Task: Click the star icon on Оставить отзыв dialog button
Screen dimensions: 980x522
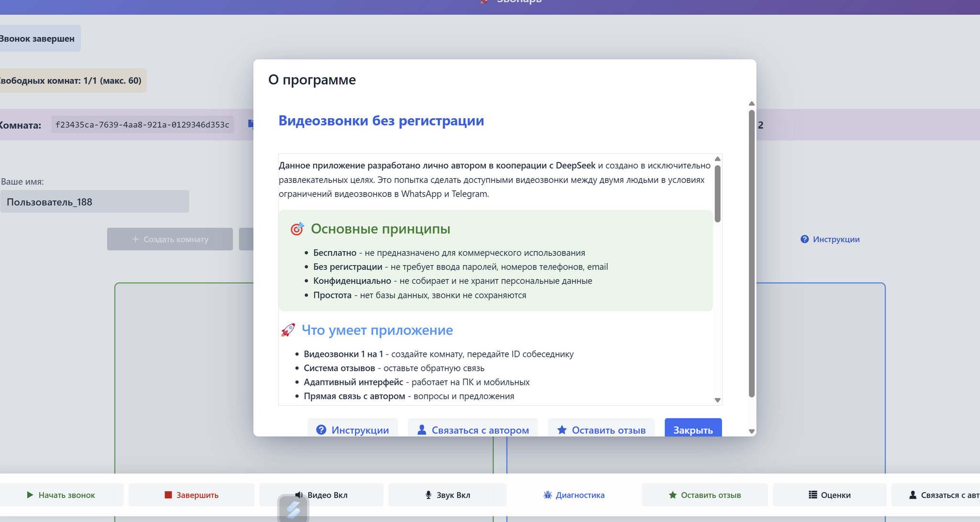Action: (562, 430)
